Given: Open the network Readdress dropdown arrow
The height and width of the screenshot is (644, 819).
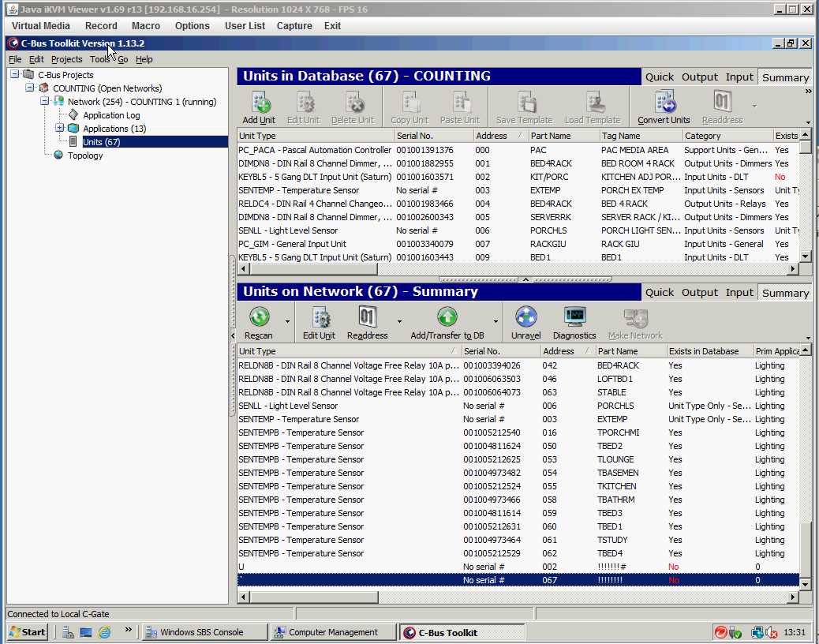Looking at the screenshot, I should (399, 321).
